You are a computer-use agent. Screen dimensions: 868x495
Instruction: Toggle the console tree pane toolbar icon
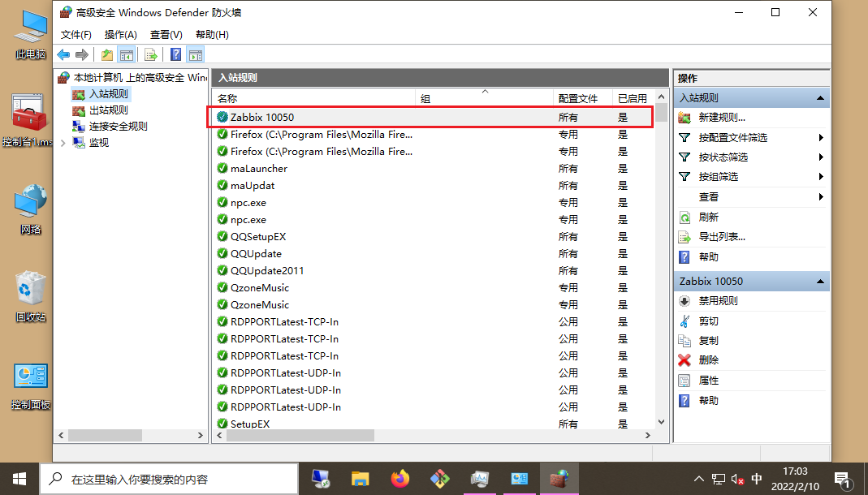coord(127,54)
